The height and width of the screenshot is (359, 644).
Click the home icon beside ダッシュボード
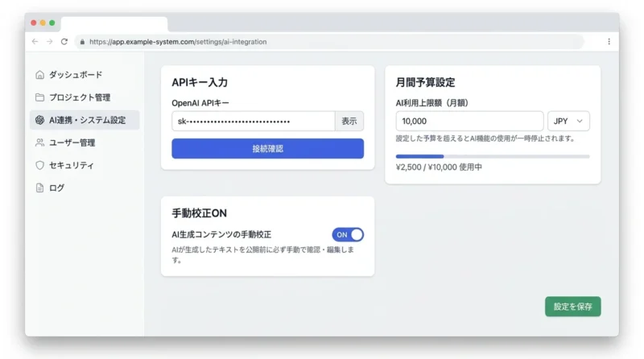39,75
